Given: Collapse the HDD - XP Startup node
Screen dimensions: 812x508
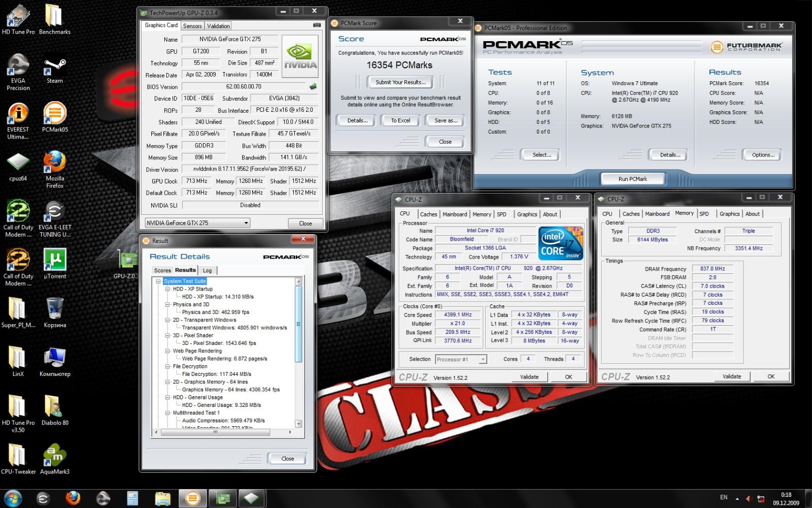Looking at the screenshot, I should point(167,289).
